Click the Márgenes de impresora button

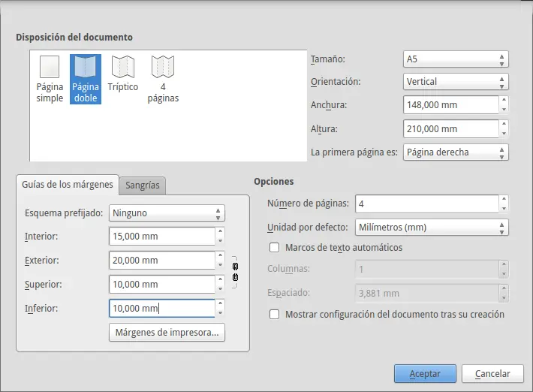167,332
